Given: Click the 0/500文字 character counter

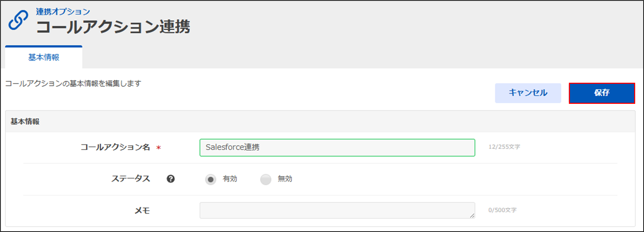Looking at the screenshot, I should pyautogui.click(x=502, y=210).
